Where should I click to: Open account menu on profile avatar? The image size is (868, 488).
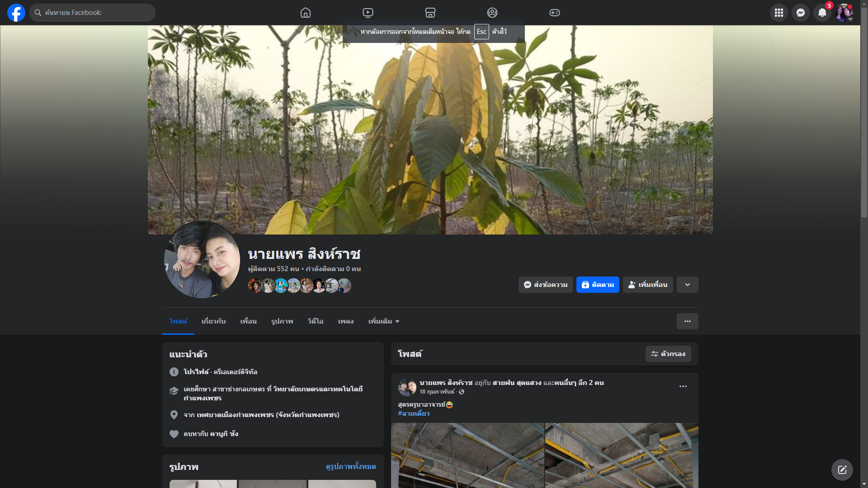click(844, 13)
